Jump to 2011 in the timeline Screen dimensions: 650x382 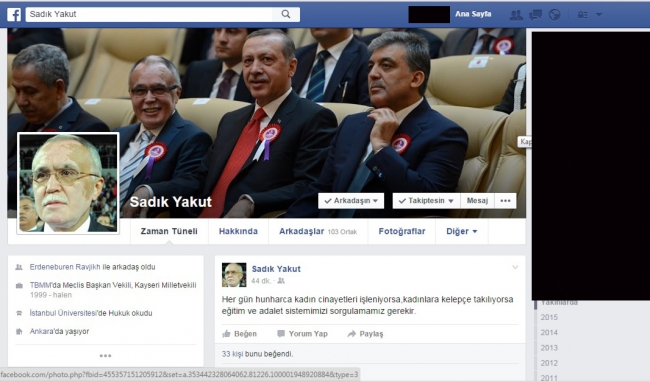point(549,378)
